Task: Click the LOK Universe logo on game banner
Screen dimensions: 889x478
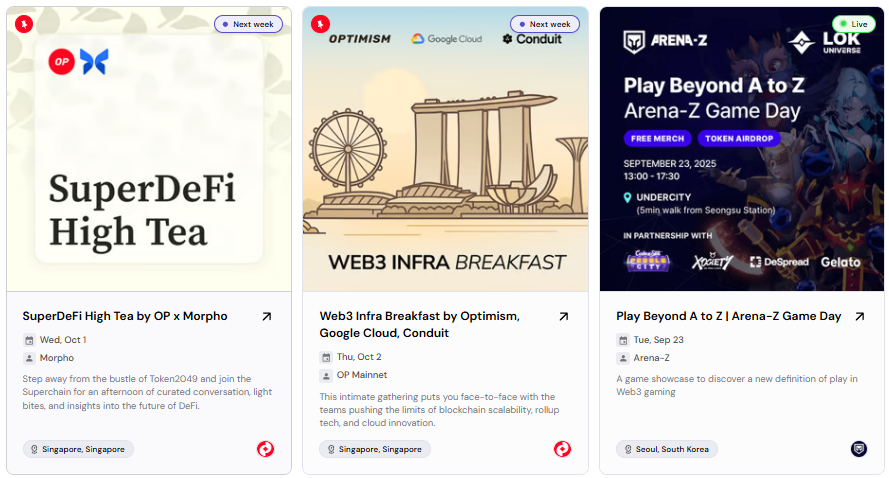Action: (825, 42)
